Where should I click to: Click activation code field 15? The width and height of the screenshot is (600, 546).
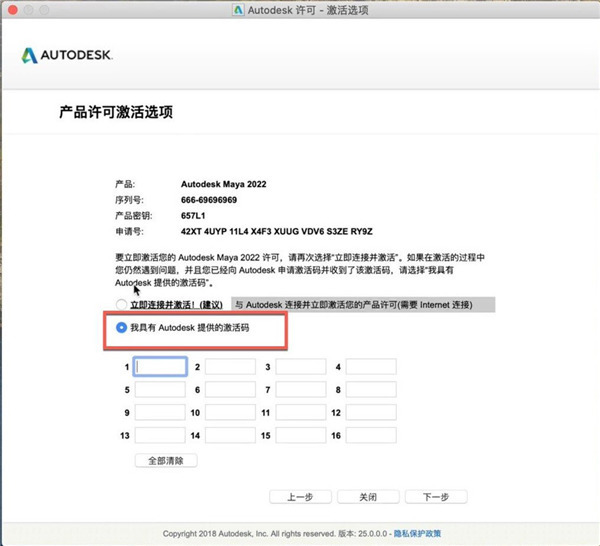pos(301,435)
